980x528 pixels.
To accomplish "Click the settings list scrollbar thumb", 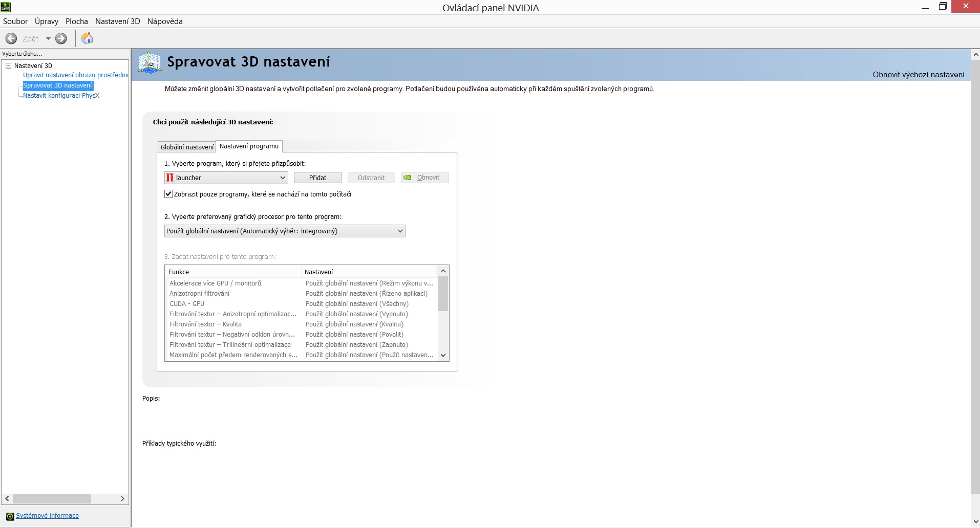I will click(x=443, y=294).
